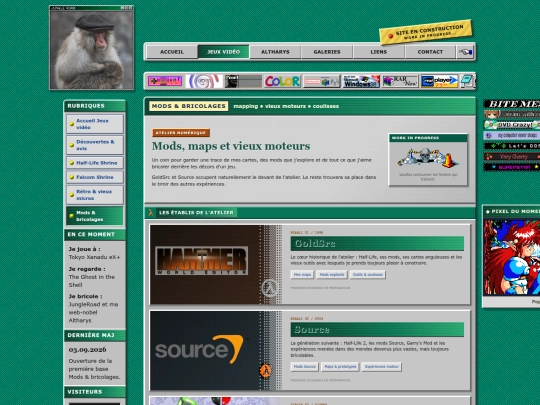Viewport: 540px width, 405px height.
Task: Click the DVD Crazy! banner
Action: [512, 125]
